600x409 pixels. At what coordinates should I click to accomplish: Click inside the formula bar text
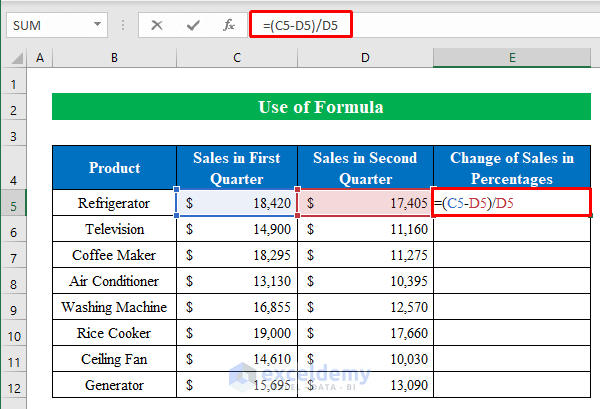tap(420, 23)
